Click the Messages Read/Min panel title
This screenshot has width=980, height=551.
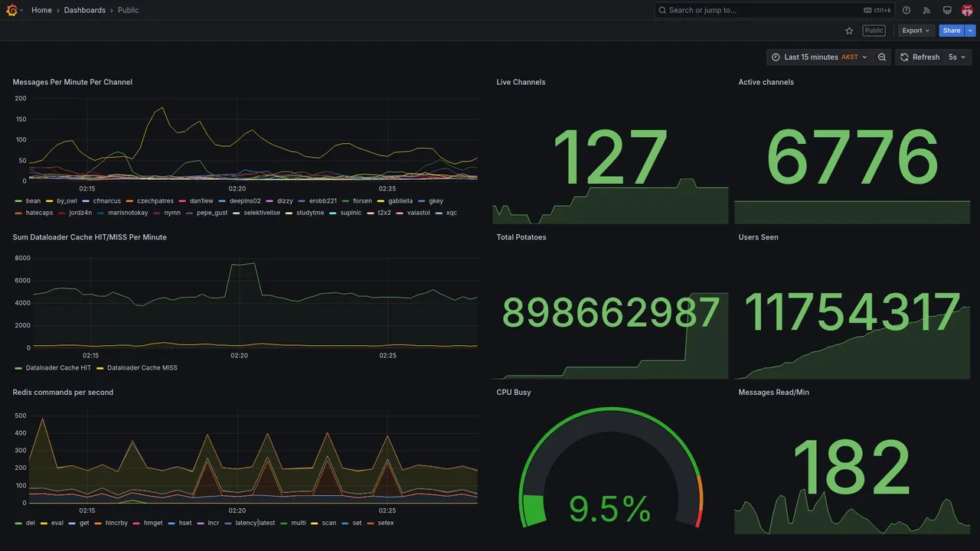tap(774, 393)
